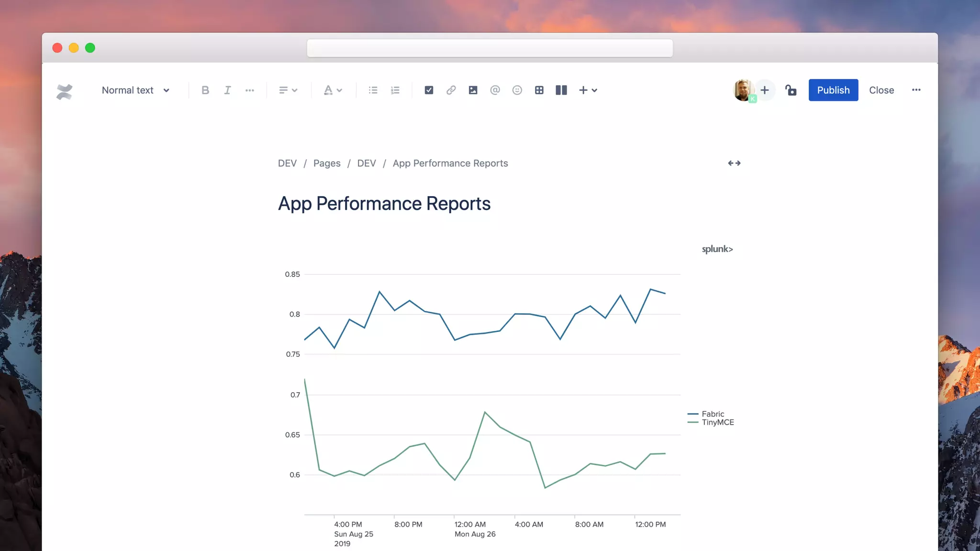Insert a numbered list
This screenshot has width=980, height=551.
click(x=395, y=90)
